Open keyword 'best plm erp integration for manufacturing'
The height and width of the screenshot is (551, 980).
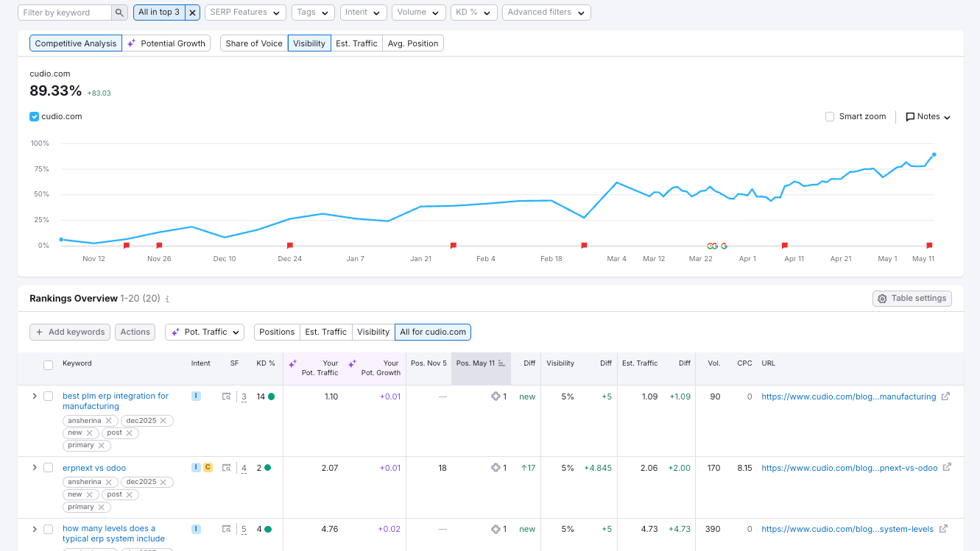point(116,401)
